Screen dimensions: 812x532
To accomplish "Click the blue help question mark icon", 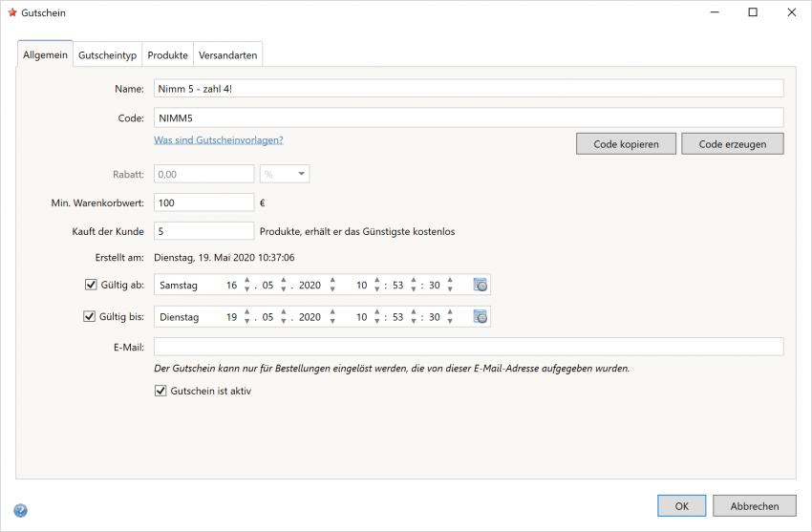I will (21, 511).
